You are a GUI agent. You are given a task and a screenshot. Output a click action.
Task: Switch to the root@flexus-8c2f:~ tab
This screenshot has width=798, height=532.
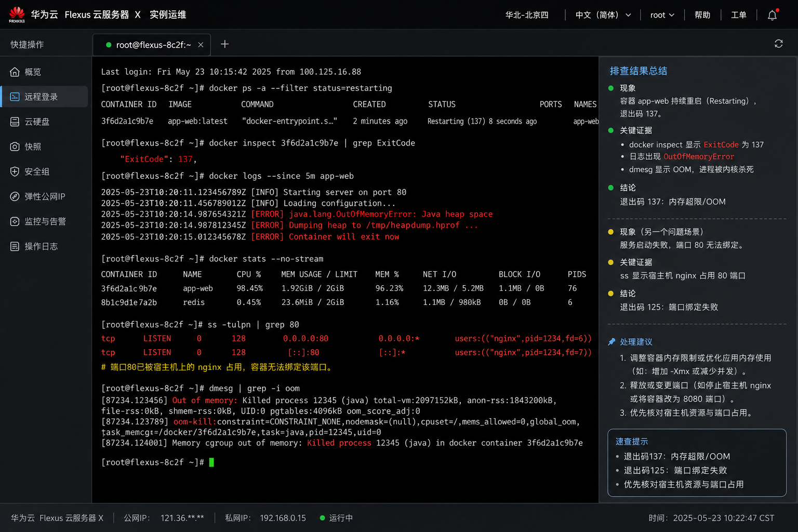(x=152, y=45)
